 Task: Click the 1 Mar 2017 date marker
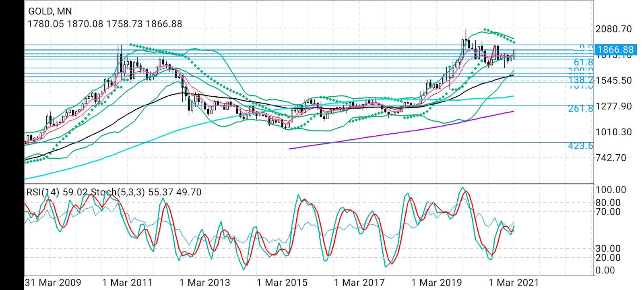coord(359,283)
